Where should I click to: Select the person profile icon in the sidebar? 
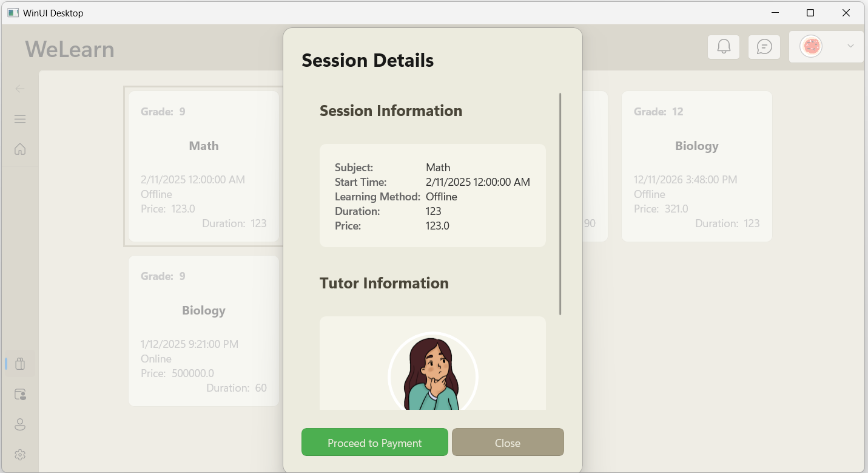pyautogui.click(x=19, y=424)
